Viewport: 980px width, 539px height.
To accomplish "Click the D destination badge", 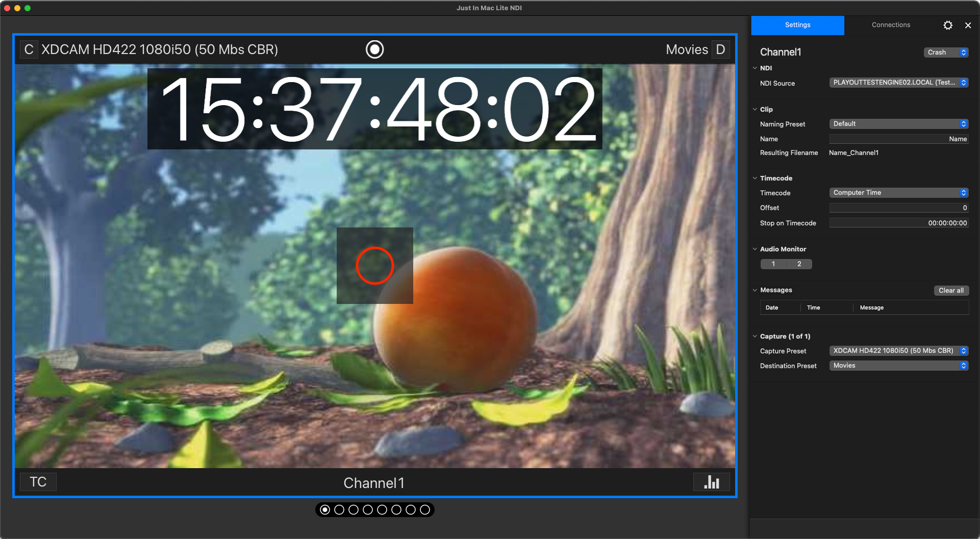I will click(720, 49).
